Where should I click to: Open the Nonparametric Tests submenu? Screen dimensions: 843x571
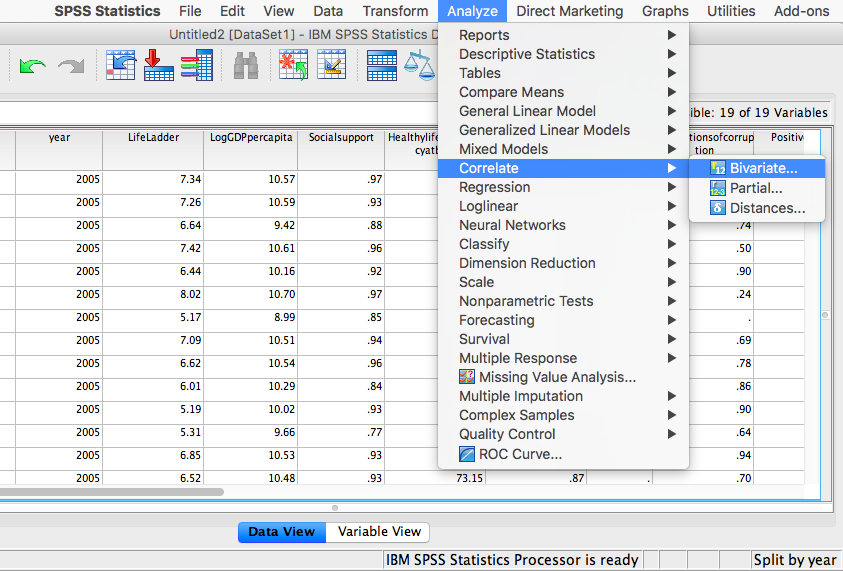(563, 301)
